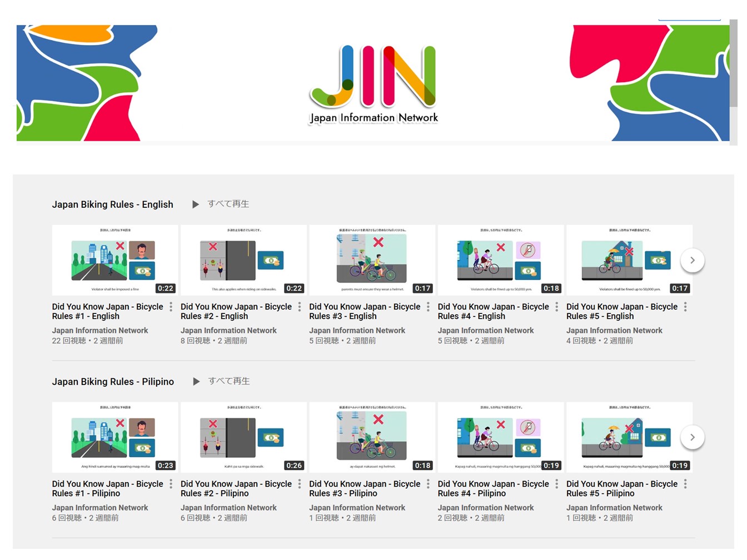Open thumbnail of Bicycle Rules #4 - English
This screenshot has width=747, height=560.
pos(501,260)
